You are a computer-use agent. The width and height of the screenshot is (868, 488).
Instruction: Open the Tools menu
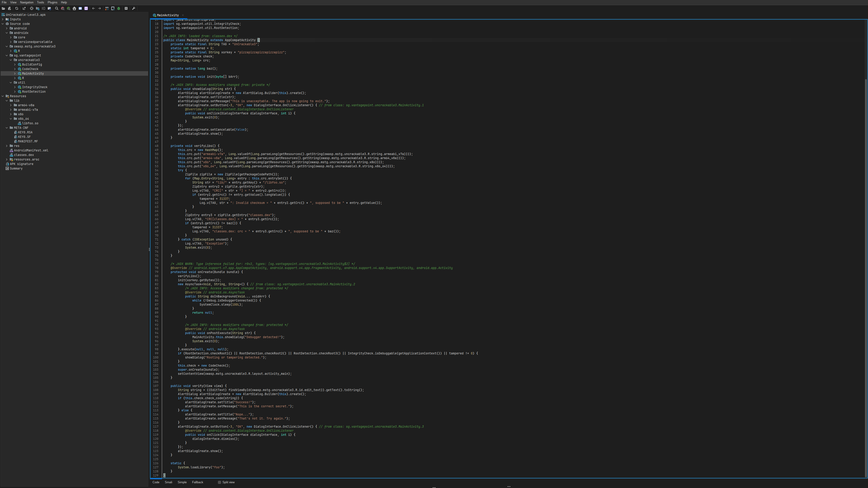coord(40,2)
